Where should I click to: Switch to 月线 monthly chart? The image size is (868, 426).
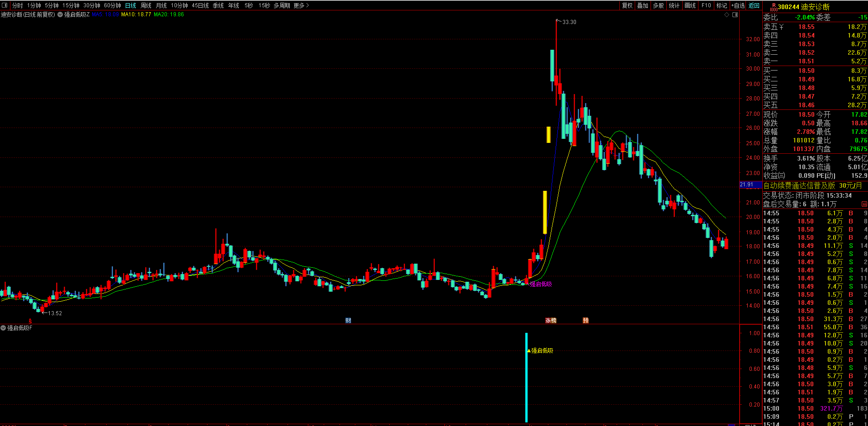click(x=161, y=5)
